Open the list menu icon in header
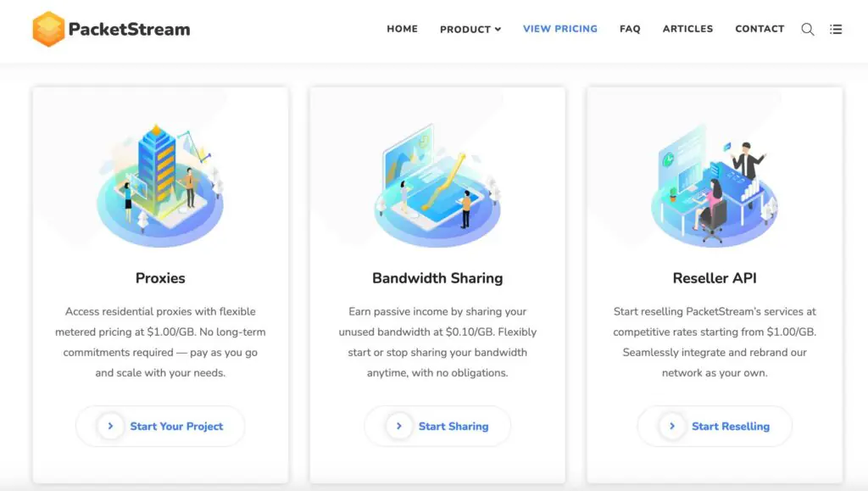 [x=836, y=30]
